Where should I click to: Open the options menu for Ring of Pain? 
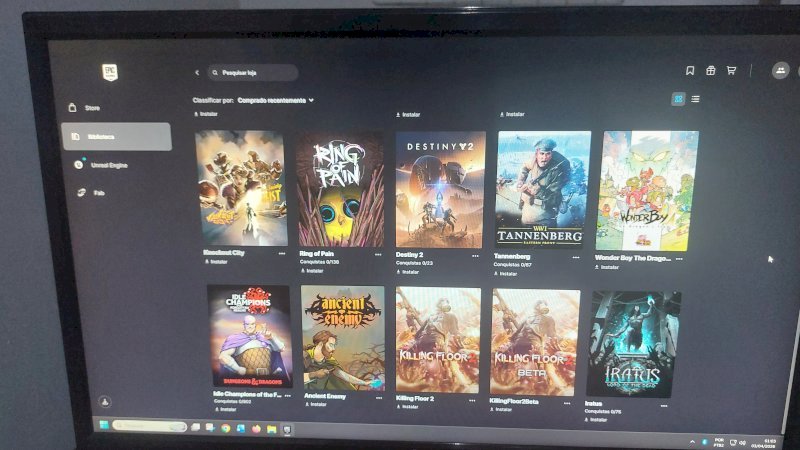coord(378,255)
